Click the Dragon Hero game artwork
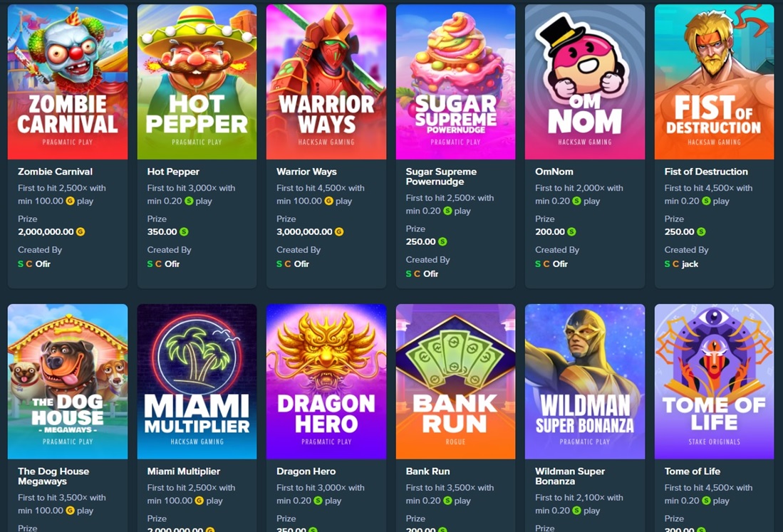 coord(326,381)
